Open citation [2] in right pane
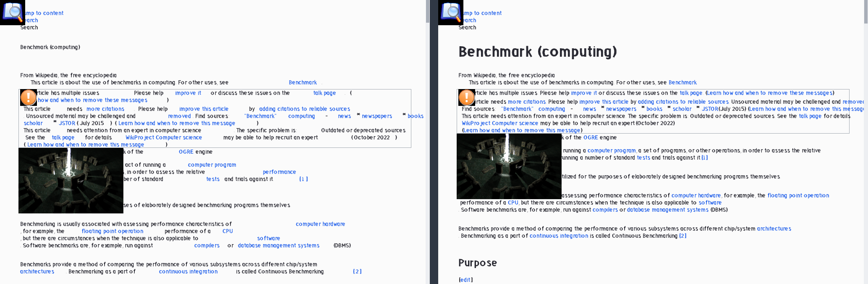 click(x=683, y=236)
